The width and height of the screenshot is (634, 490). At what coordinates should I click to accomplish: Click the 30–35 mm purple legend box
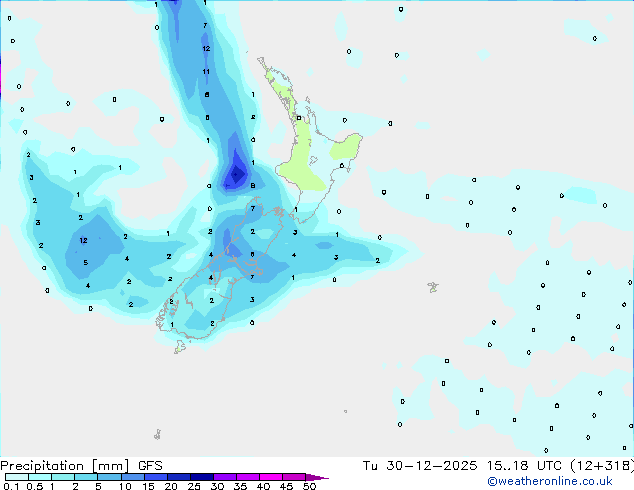click(224, 477)
